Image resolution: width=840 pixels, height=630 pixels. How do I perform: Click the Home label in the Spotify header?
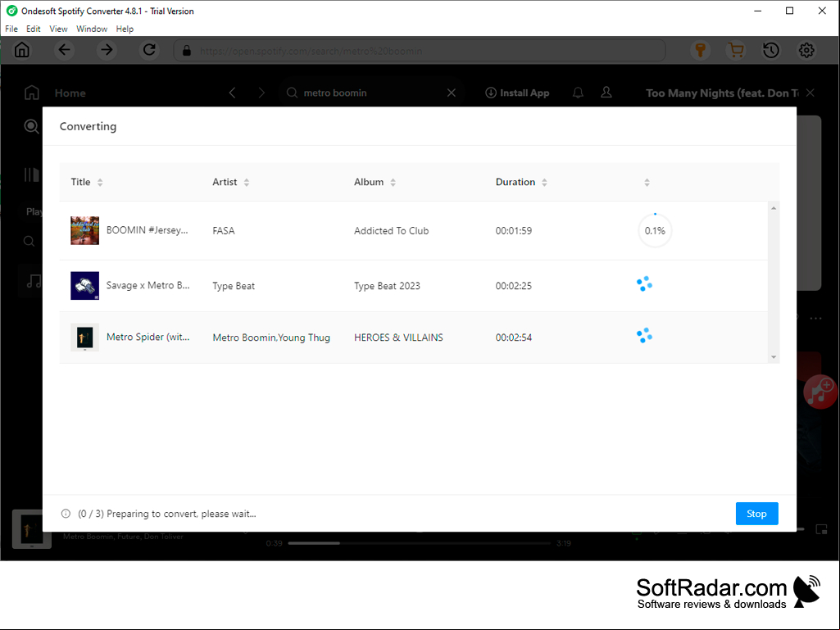70,93
